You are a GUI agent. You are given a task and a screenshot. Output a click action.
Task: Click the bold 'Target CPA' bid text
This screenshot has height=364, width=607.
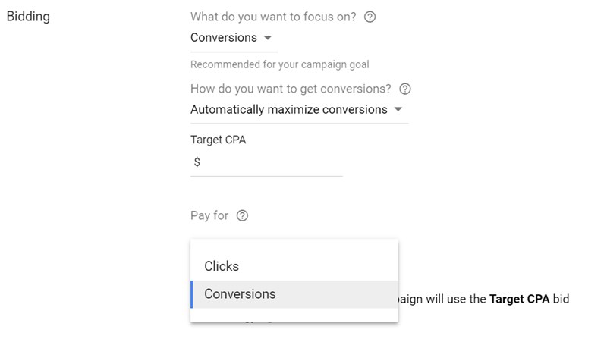pyautogui.click(x=519, y=299)
